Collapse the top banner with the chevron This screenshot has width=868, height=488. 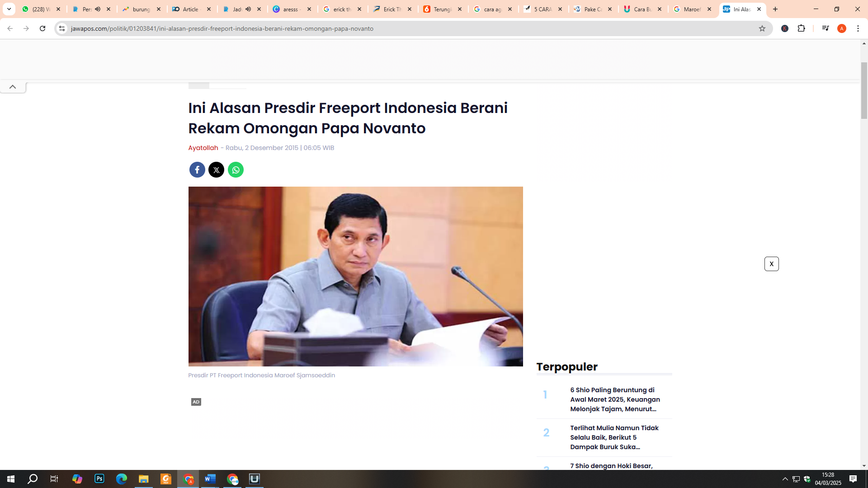(x=13, y=87)
